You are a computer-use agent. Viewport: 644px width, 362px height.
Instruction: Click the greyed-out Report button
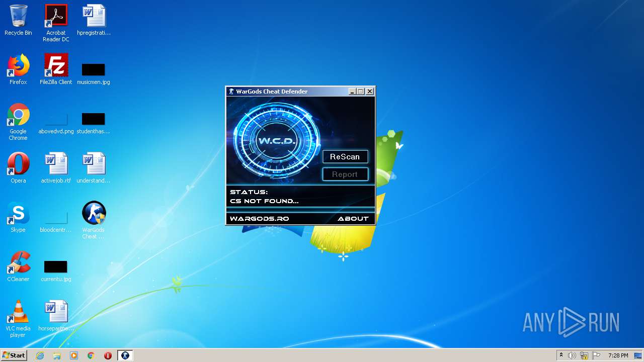[x=345, y=174]
